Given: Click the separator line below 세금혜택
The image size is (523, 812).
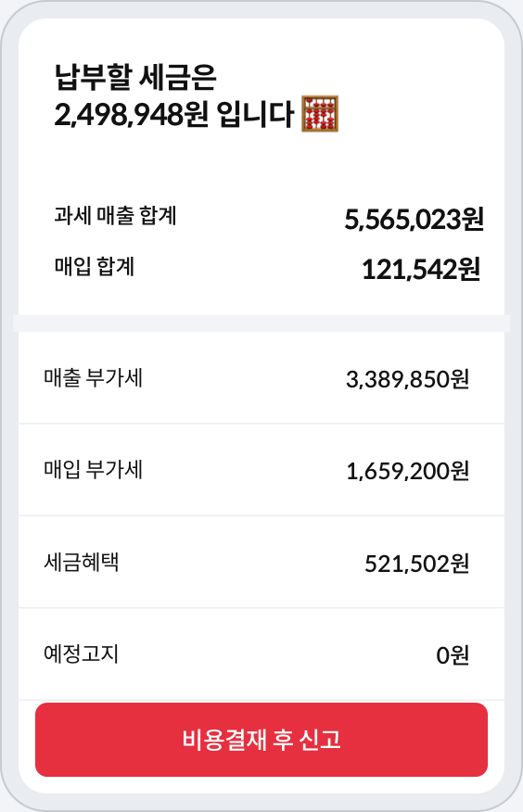Looking at the screenshot, I should pyautogui.click(x=261, y=608).
